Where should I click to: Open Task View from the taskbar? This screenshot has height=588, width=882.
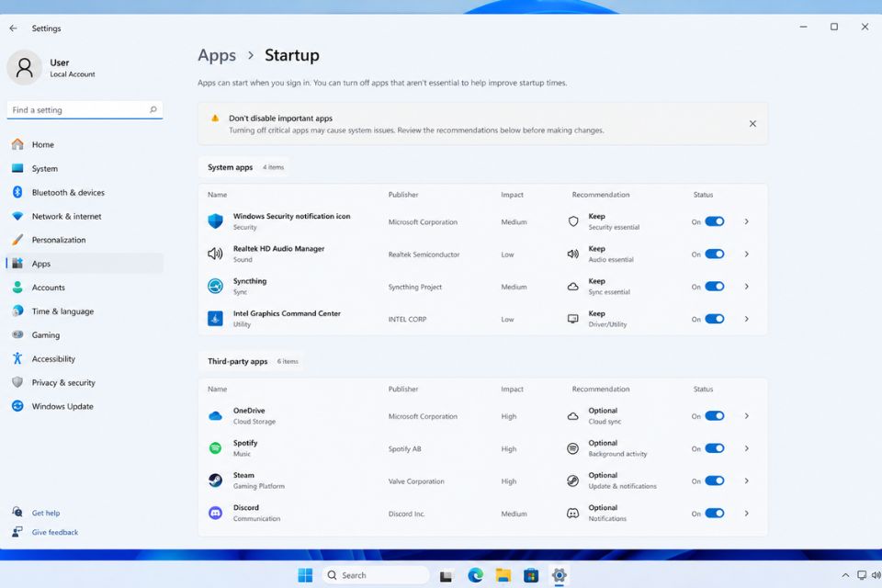point(447,576)
